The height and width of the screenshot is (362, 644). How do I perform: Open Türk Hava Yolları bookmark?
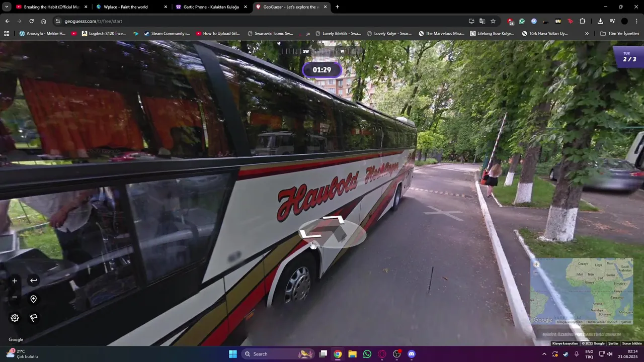(x=545, y=34)
